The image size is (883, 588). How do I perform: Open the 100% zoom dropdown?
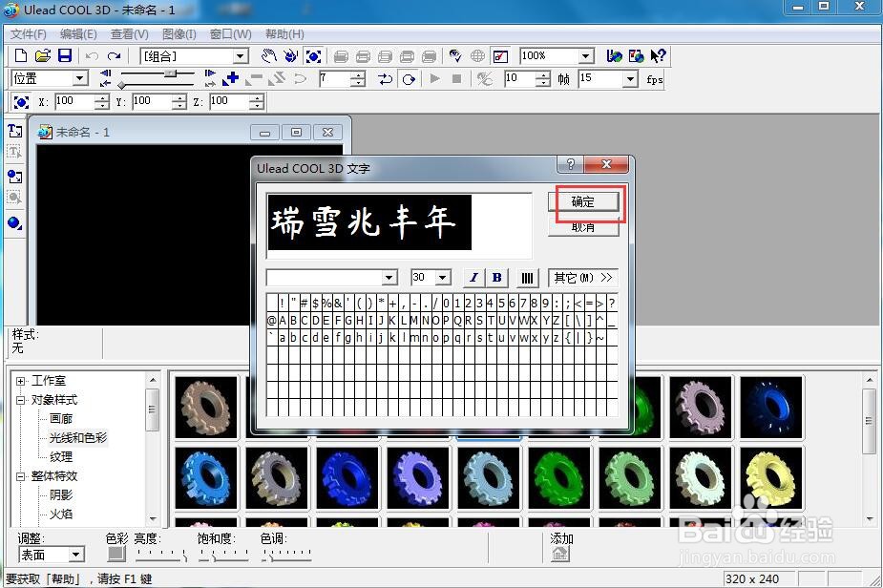tap(586, 55)
